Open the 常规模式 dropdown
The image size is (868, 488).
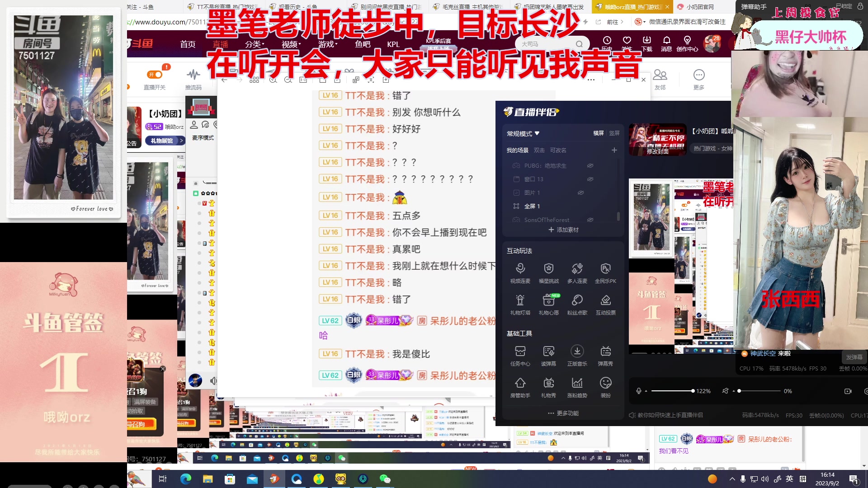pyautogui.click(x=521, y=134)
